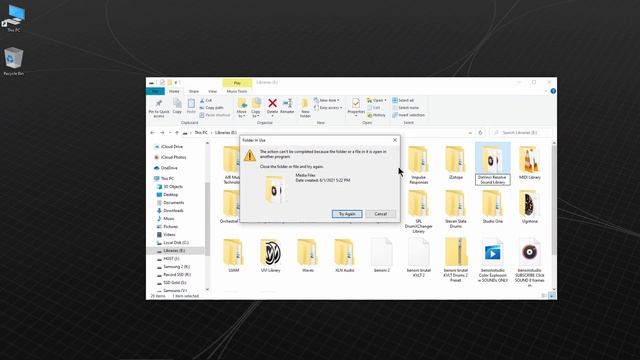Image resolution: width=640 pixels, height=360 pixels.
Task: Select the Impulse Responses folder
Action: (x=418, y=164)
